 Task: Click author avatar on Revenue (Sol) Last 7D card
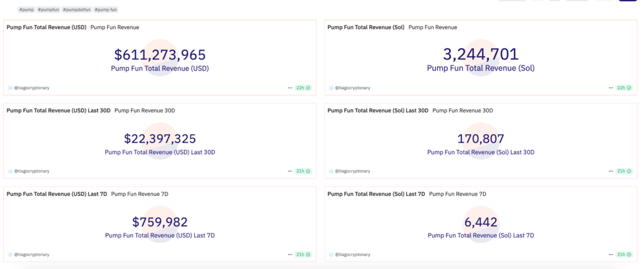(331, 255)
